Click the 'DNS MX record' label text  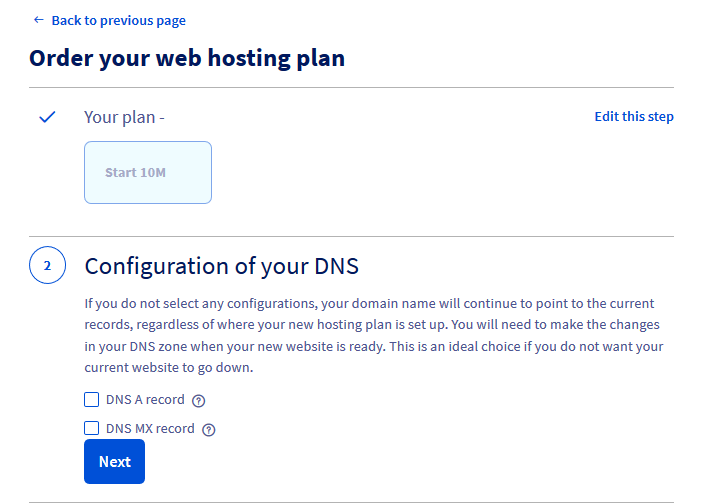point(150,429)
